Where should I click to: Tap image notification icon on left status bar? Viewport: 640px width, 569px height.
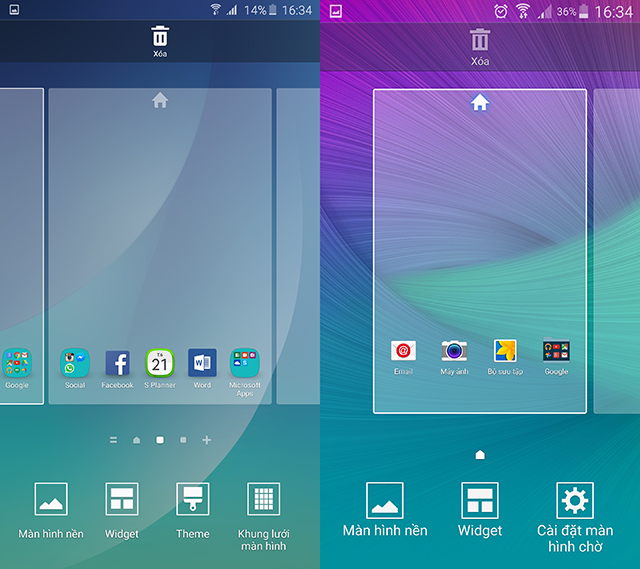[14, 9]
